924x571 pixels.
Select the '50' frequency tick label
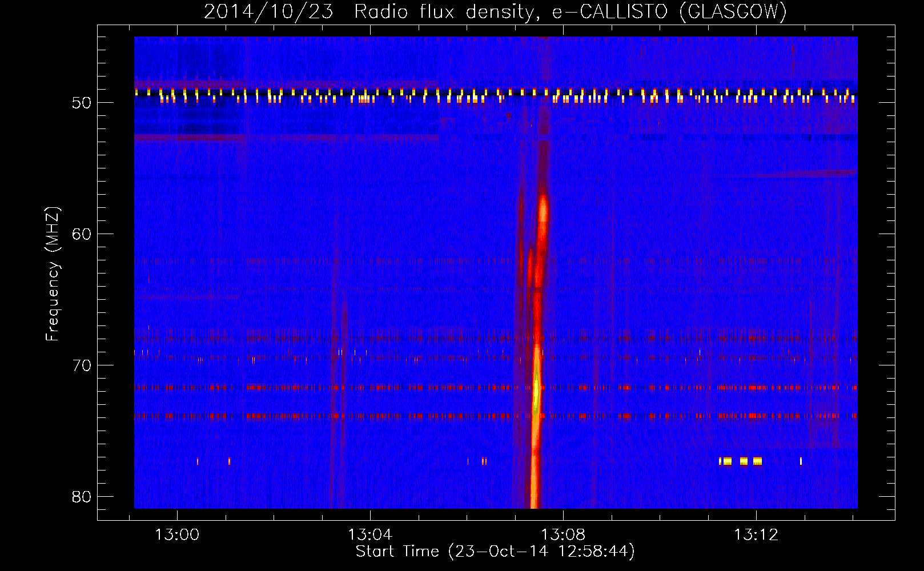[82, 103]
